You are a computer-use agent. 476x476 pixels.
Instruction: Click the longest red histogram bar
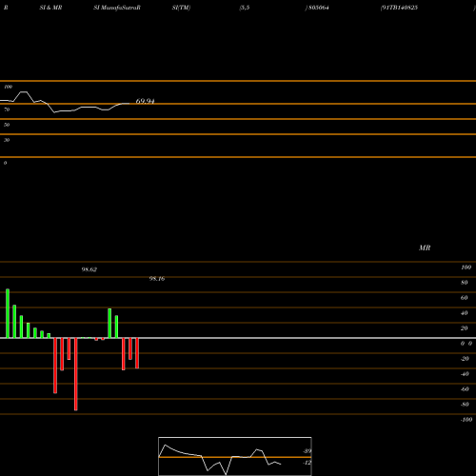76,374
